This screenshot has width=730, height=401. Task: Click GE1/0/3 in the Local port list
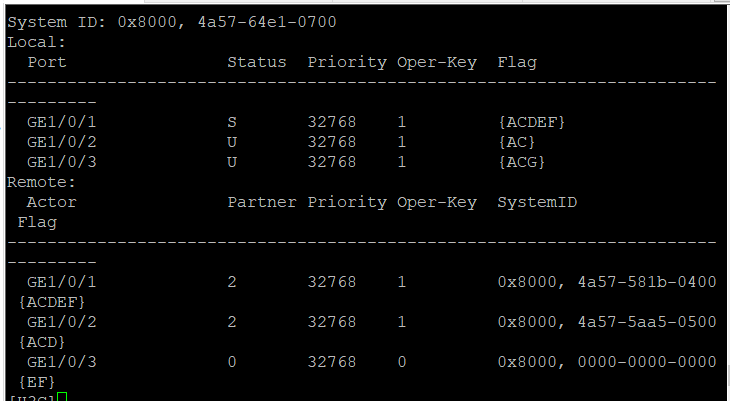click(x=61, y=162)
